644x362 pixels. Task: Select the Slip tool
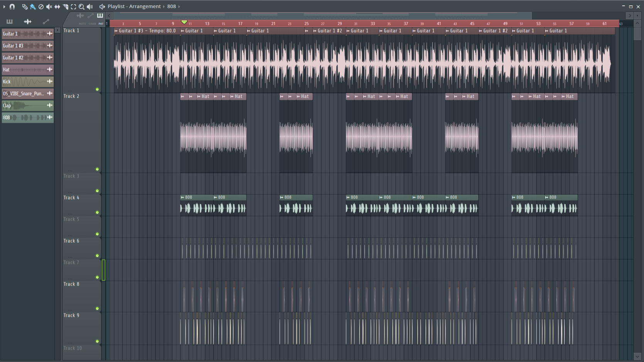(x=57, y=7)
